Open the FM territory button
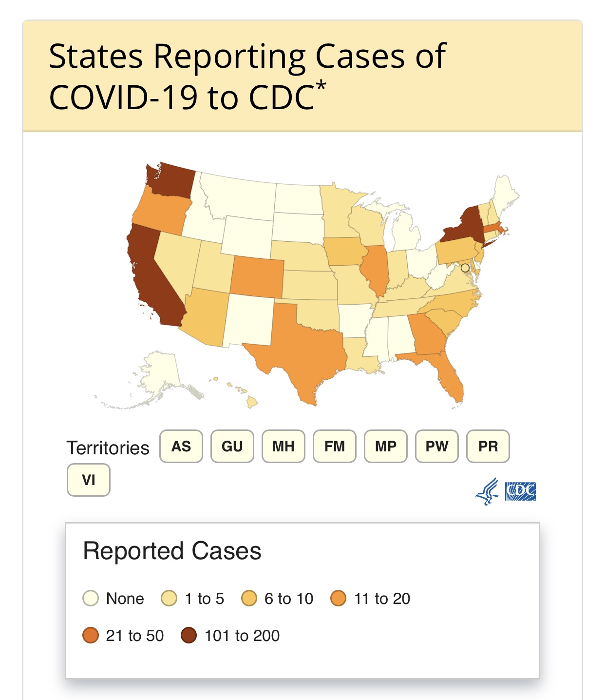The height and width of the screenshot is (700, 605). pos(335,446)
